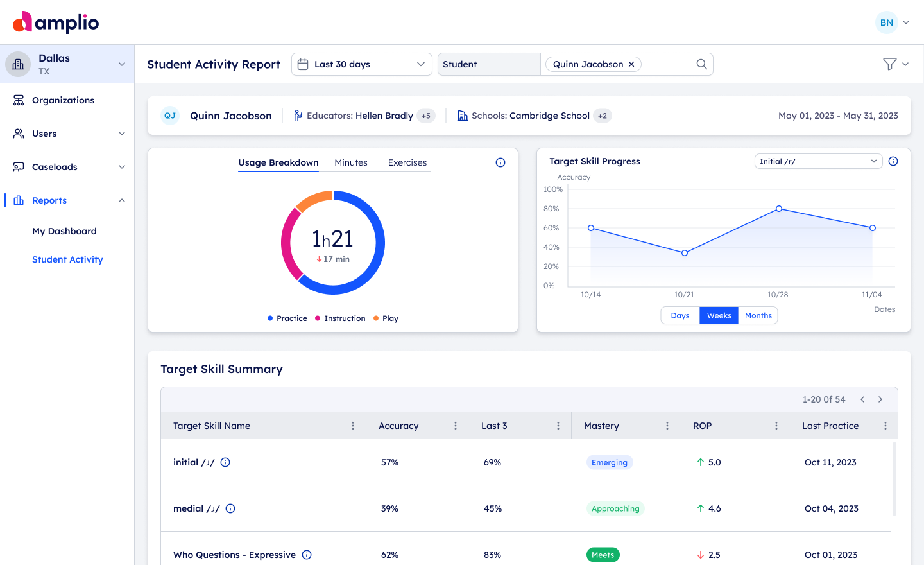Click the search magnifier icon

pos(702,64)
